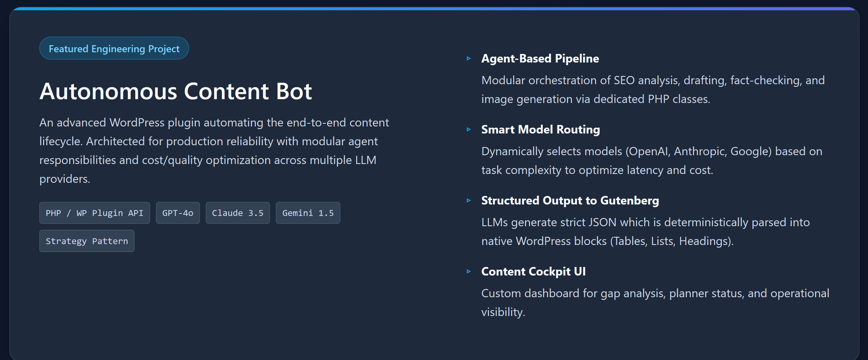Select the PHP / WP Plugin API tag
Screen dimensions: 868x360
pyautogui.click(x=94, y=213)
